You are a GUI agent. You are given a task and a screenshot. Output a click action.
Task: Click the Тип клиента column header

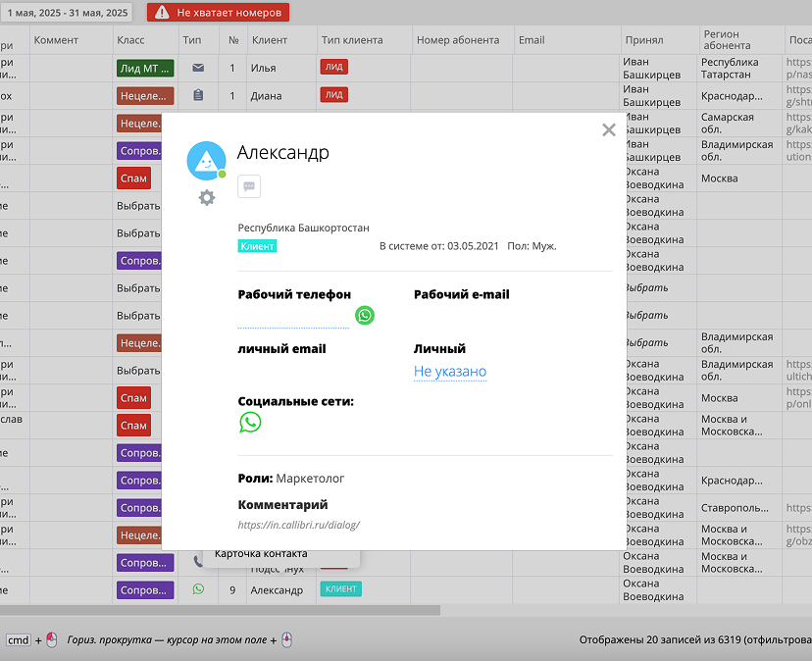click(351, 40)
